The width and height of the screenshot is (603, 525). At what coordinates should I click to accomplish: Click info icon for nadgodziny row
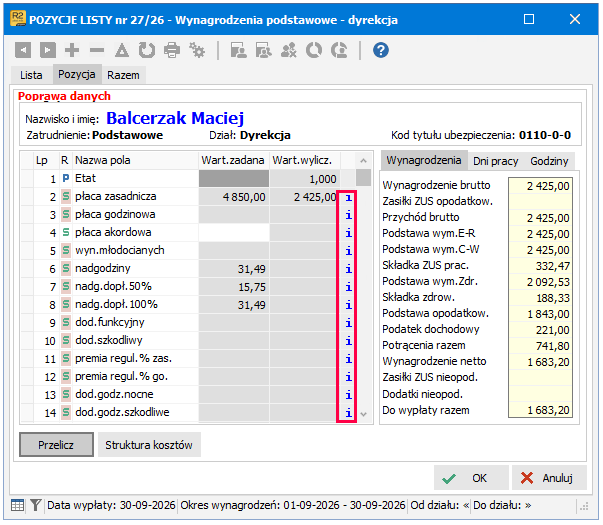tap(348, 269)
